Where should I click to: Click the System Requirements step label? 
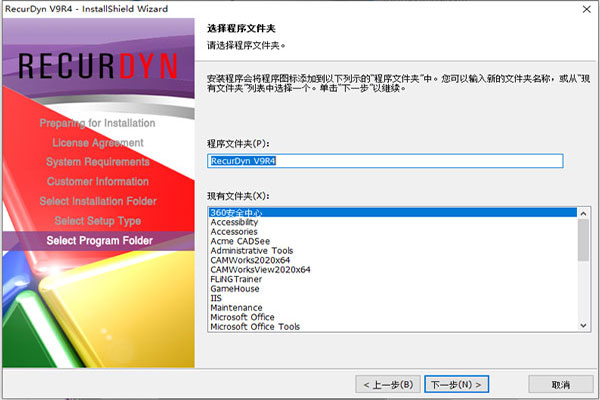98,162
